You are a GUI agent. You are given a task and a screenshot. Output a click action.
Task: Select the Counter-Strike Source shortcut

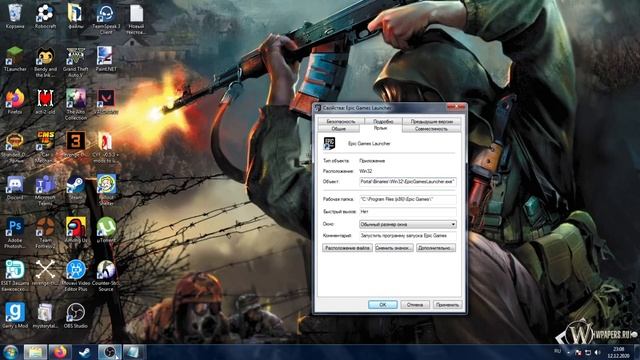[106, 276]
